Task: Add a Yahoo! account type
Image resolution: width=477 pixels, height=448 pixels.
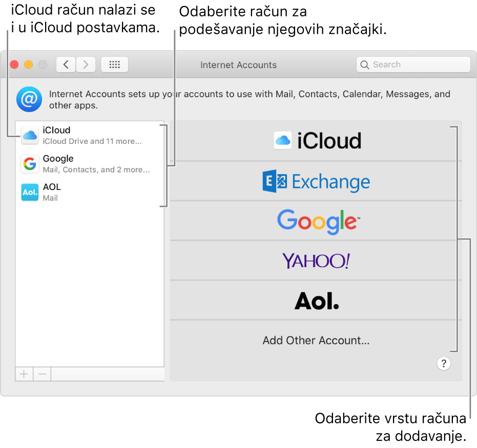Action: click(x=316, y=261)
